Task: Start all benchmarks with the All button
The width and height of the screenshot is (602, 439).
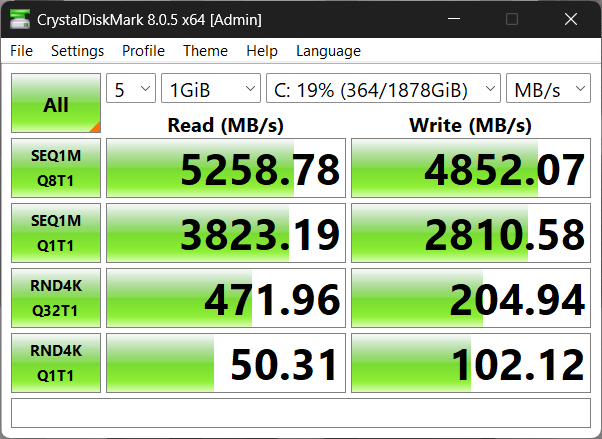Action: [x=56, y=103]
